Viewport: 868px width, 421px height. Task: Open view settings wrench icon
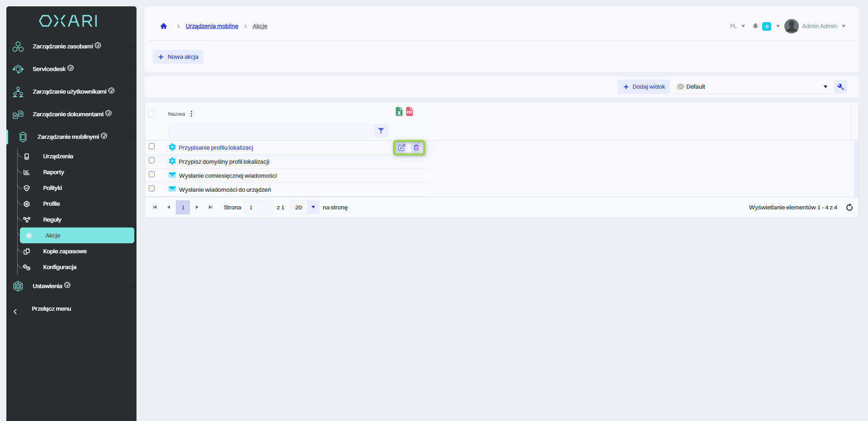(840, 87)
